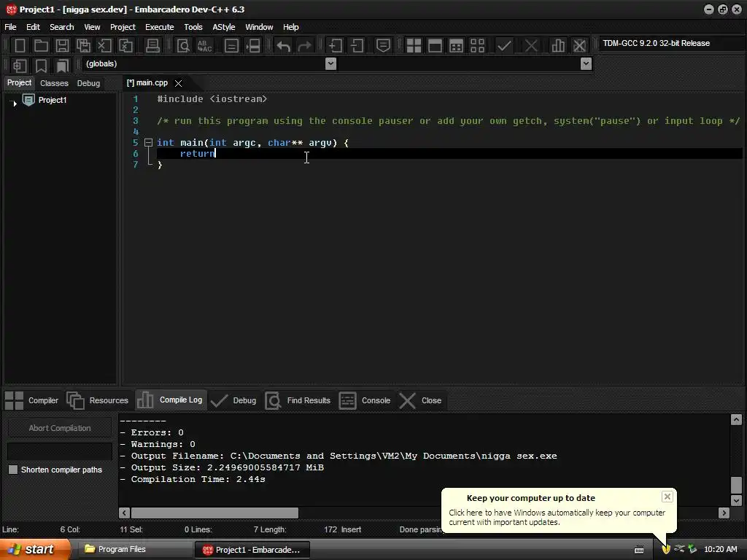Click the Close file icon in the toolbar
The height and width of the screenshot is (560, 747).
(104, 46)
